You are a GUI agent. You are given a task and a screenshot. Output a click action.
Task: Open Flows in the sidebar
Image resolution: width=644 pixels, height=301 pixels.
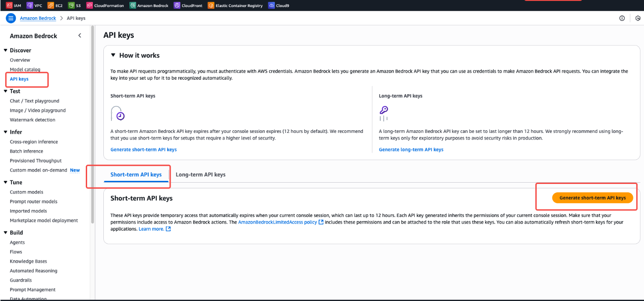pos(16,252)
